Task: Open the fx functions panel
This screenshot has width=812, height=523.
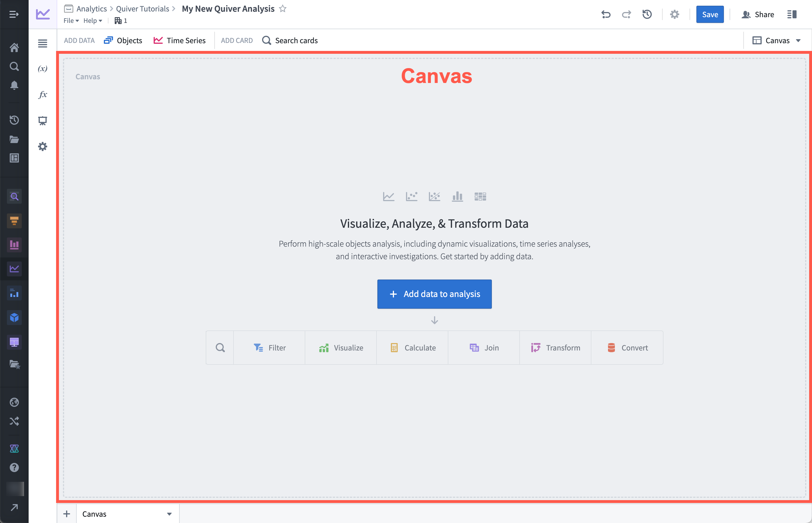Action: click(42, 94)
